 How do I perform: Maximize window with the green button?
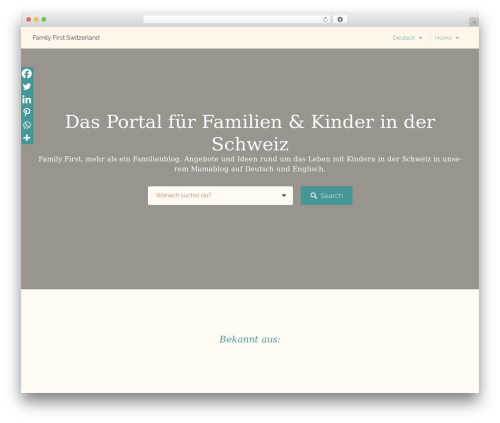click(x=44, y=20)
